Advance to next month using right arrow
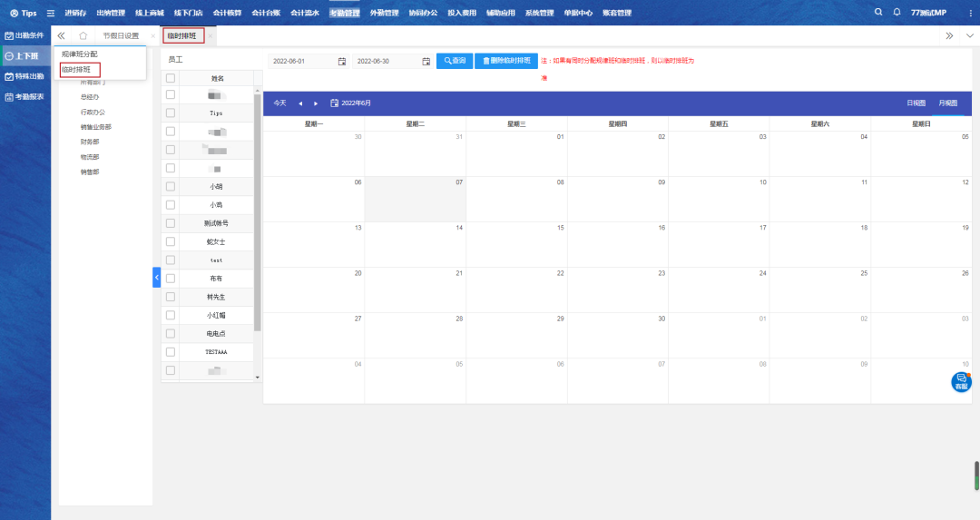This screenshot has height=520, width=980. pyautogui.click(x=316, y=103)
